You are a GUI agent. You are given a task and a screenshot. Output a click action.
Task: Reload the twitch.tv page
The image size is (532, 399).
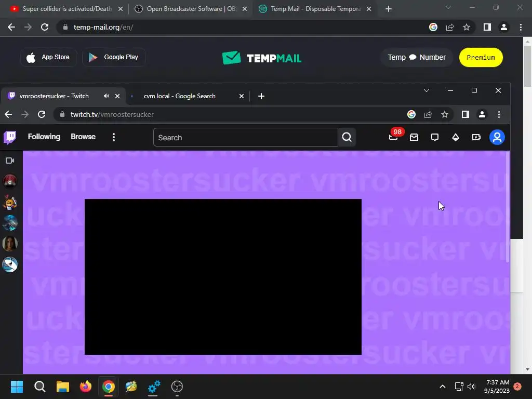(x=42, y=114)
